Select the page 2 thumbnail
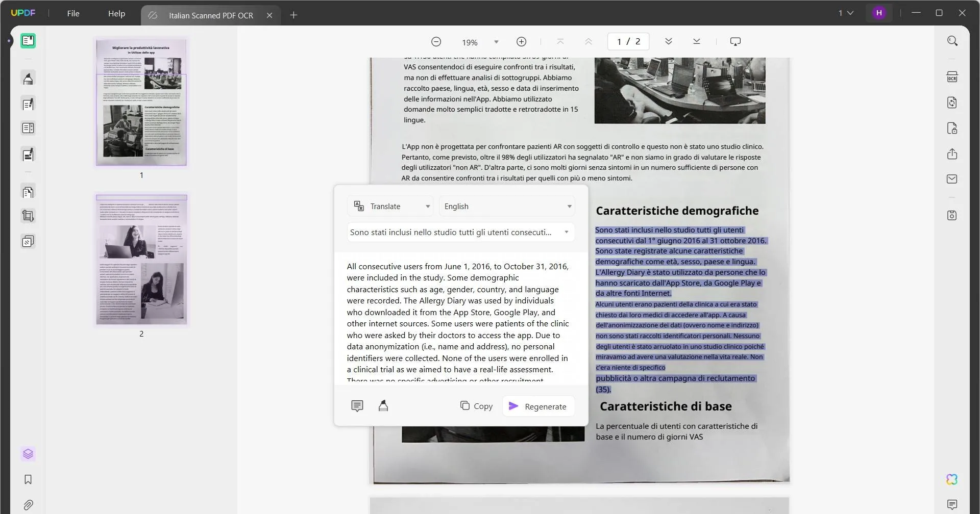Screen dimensions: 980x514 141,259
